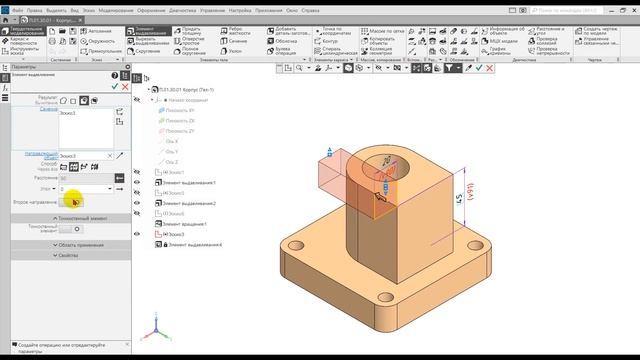
Task: Open the Справка menu
Action: tap(310, 10)
